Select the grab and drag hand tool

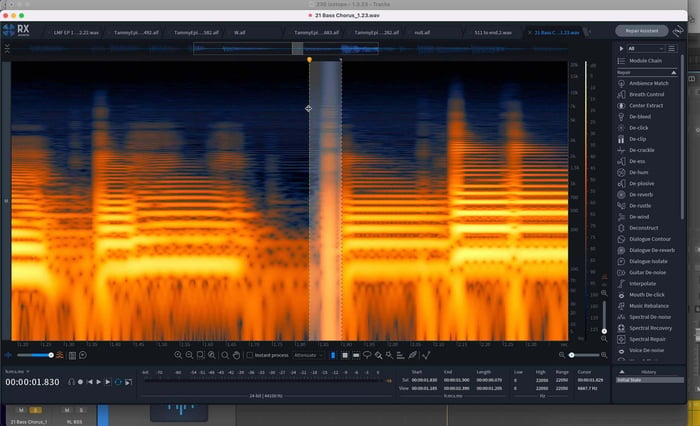click(237, 355)
